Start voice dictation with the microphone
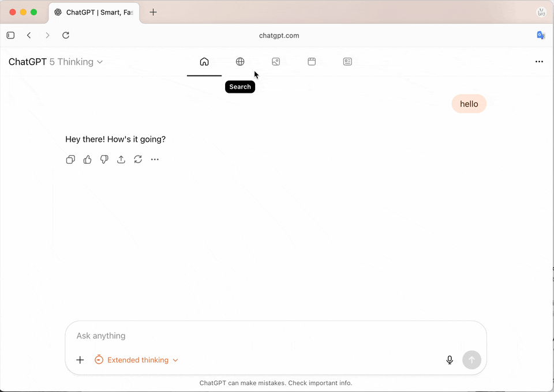Viewport: 554px width, 392px height. point(450,360)
